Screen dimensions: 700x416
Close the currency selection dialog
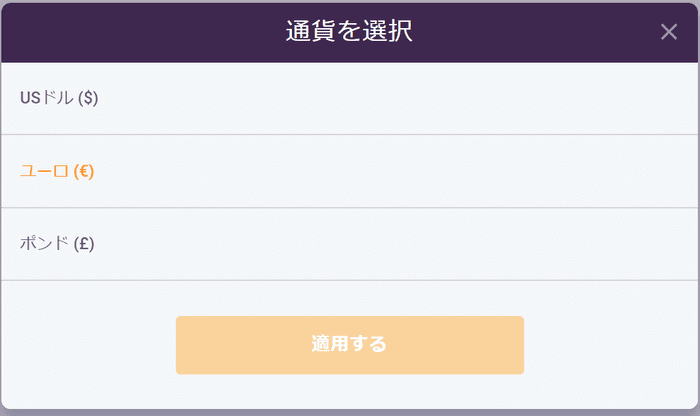(669, 31)
